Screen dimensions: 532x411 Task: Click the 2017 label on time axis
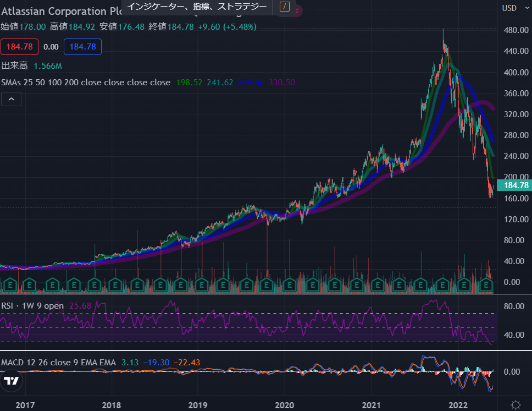(x=25, y=405)
